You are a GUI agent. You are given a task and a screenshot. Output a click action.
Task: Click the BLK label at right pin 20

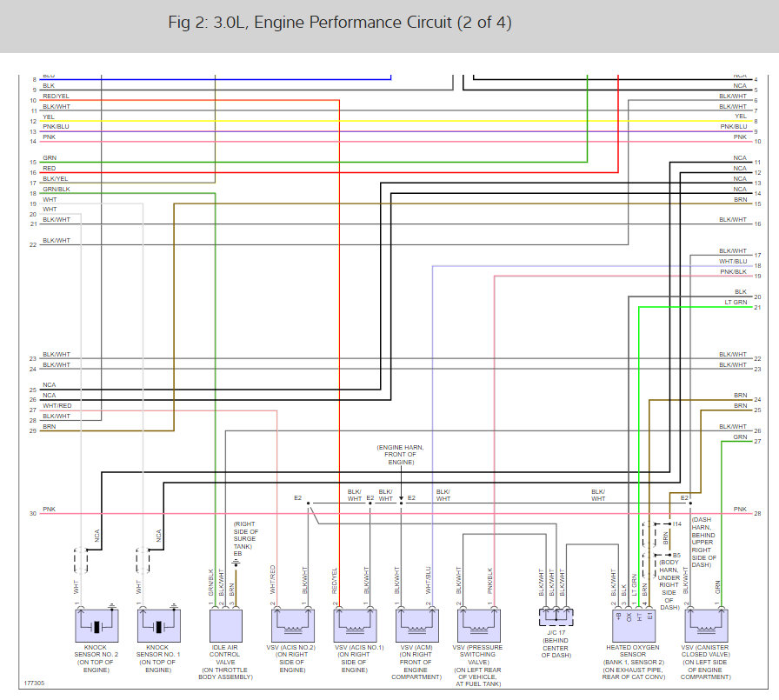pyautogui.click(x=741, y=291)
